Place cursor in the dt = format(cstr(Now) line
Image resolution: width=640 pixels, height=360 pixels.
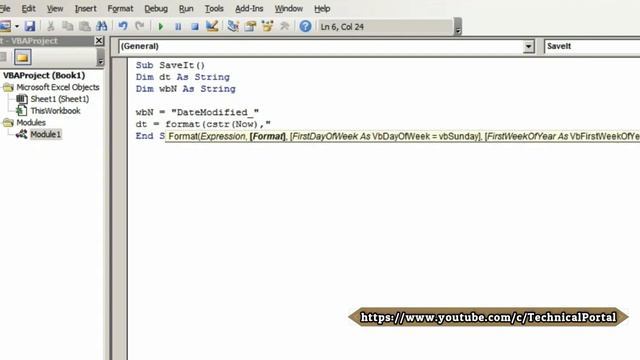pos(203,124)
